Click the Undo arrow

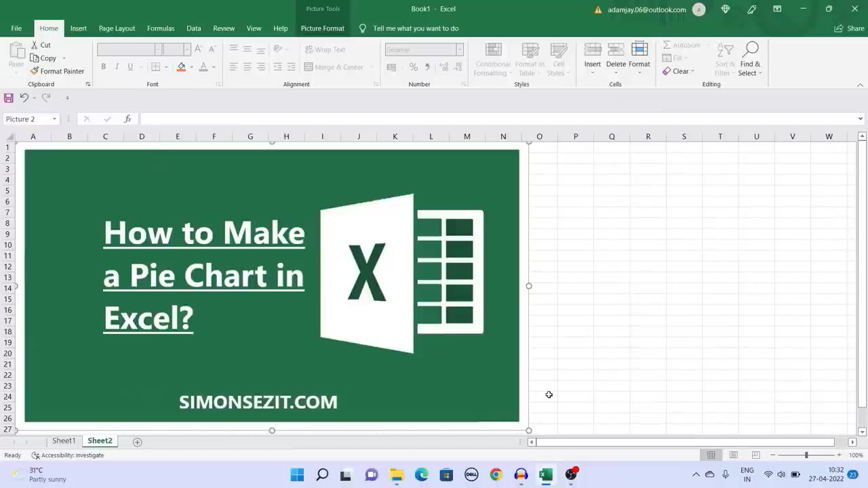pos(24,98)
